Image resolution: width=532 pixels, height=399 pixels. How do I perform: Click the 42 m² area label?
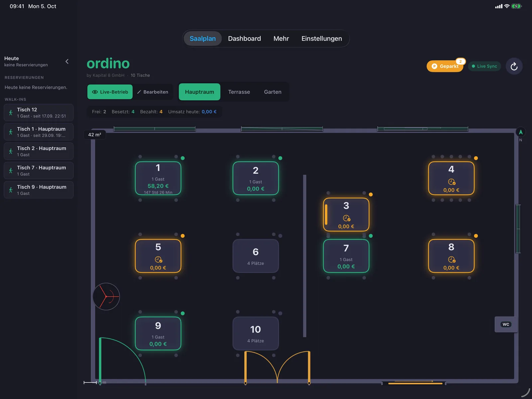(95, 135)
